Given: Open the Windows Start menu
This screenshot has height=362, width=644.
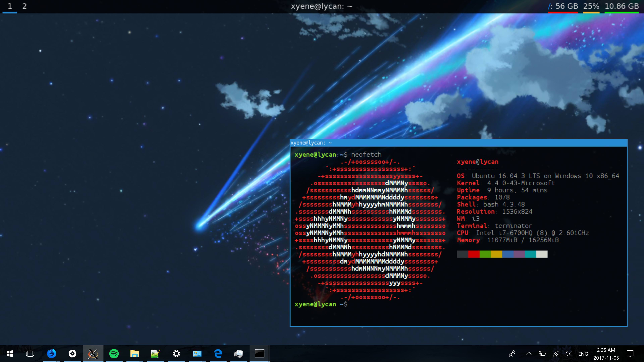Looking at the screenshot, I should (x=10, y=353).
